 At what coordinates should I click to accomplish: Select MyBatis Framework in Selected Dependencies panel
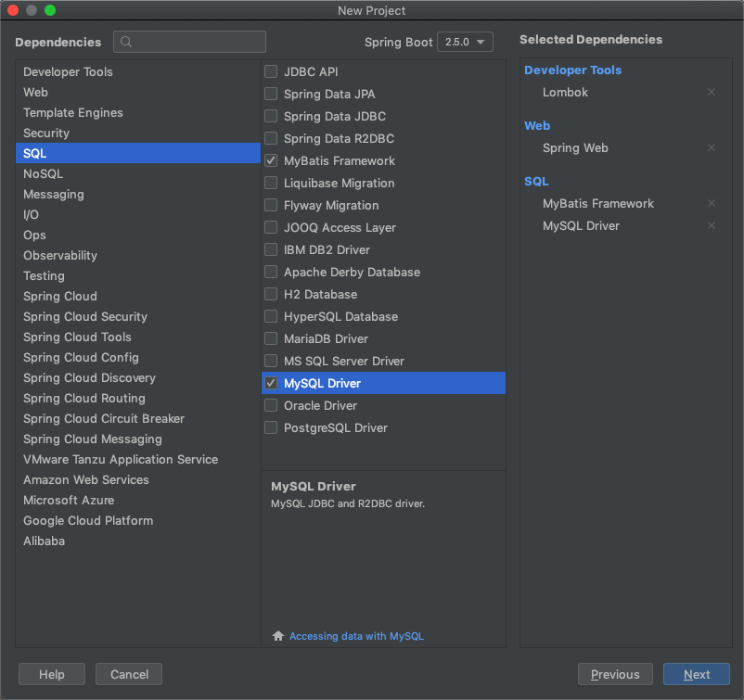[x=597, y=203]
